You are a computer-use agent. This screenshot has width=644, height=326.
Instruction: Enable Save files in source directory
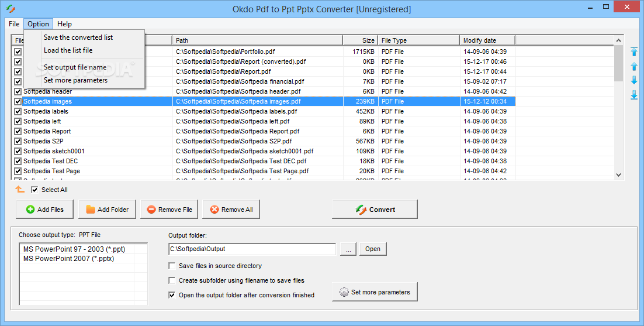point(172,266)
